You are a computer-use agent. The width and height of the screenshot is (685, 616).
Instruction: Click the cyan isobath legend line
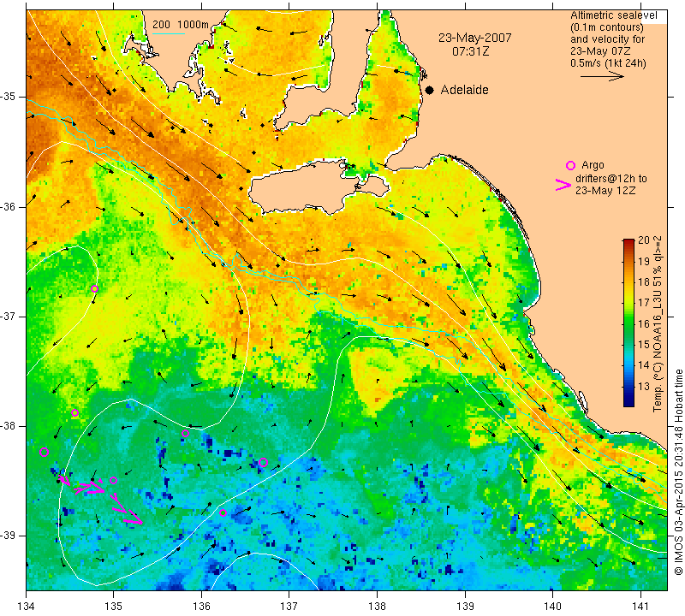click(x=169, y=33)
